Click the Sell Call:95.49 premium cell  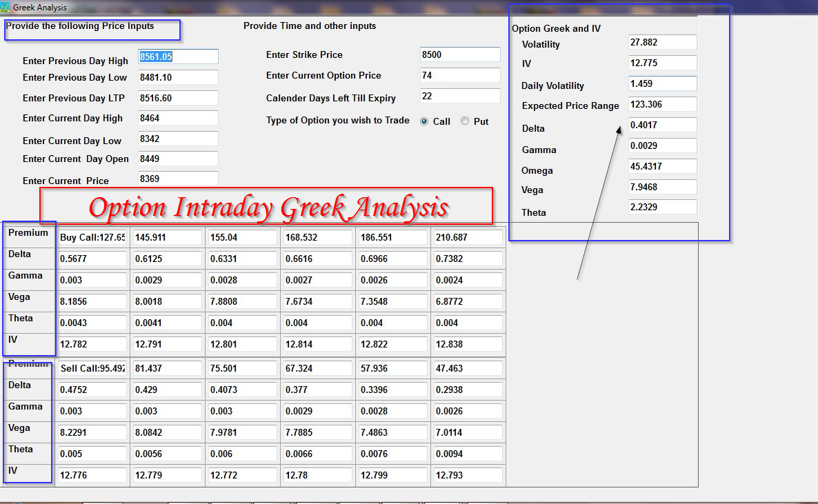[x=92, y=367]
